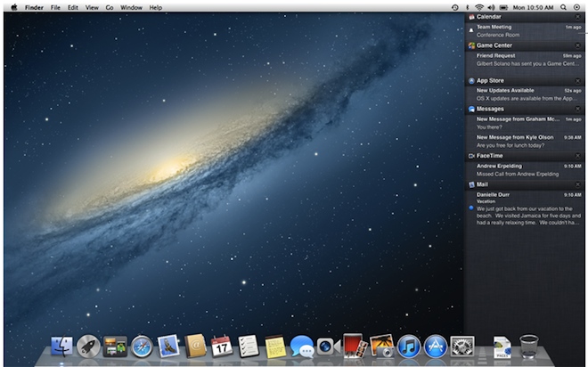Open the File menu
Viewport: 588px width, 367px height.
point(55,7)
